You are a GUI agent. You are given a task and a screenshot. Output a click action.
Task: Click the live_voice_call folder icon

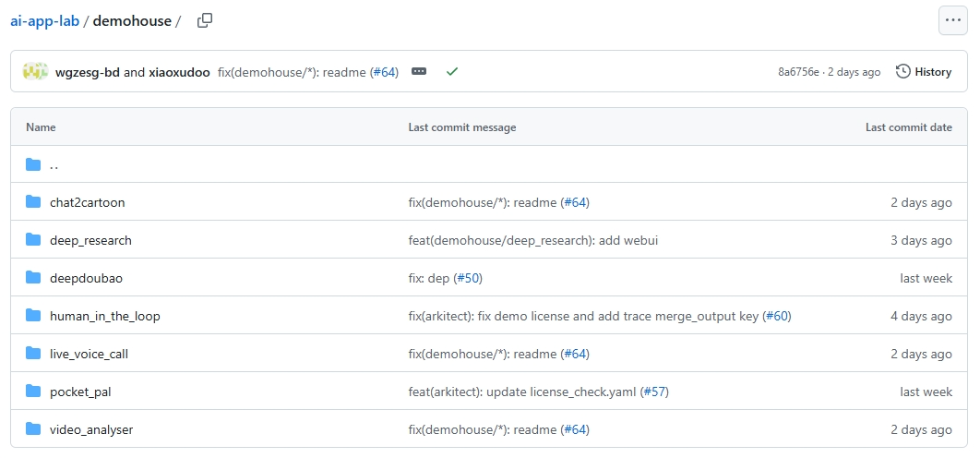click(x=33, y=354)
